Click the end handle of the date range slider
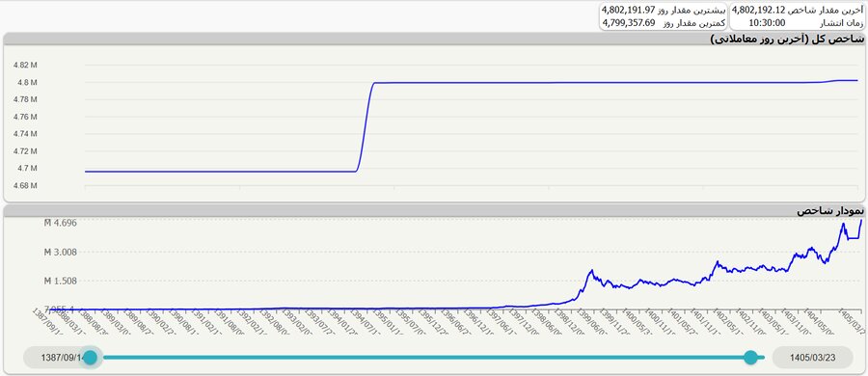Screen dimensions: 868x376 pyautogui.click(x=750, y=358)
